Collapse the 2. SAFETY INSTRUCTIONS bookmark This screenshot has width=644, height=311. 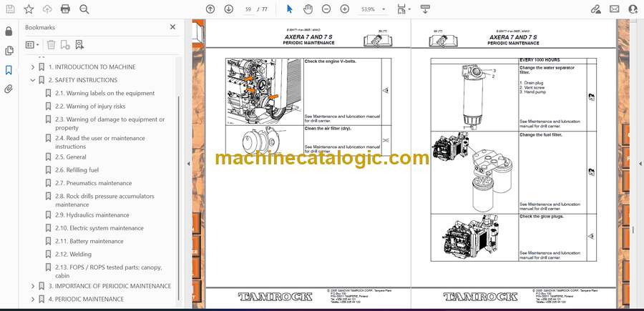point(33,80)
